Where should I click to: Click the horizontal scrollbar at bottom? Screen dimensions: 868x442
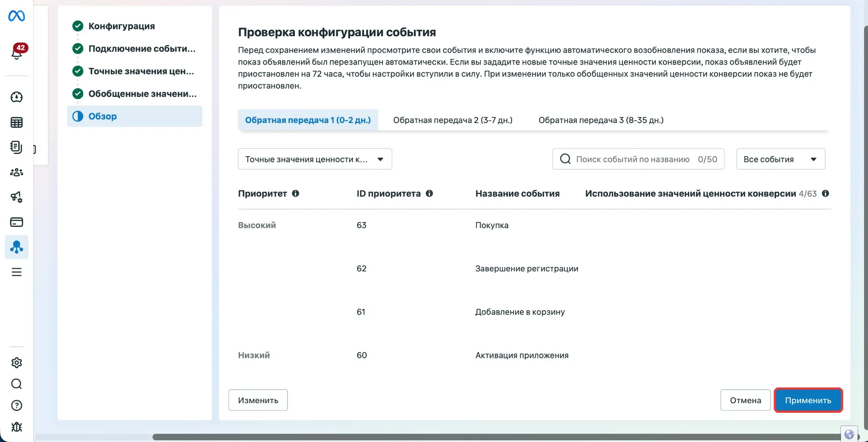497,437
